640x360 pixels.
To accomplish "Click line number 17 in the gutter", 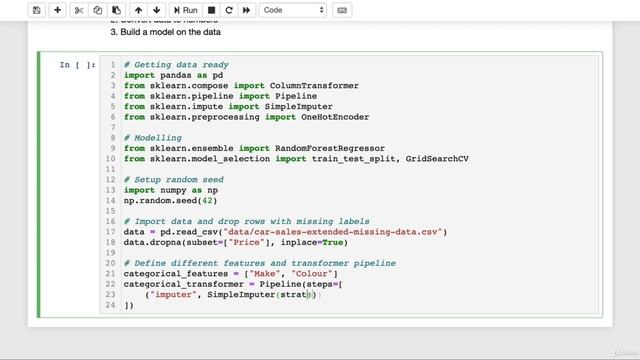I will 110,232.
